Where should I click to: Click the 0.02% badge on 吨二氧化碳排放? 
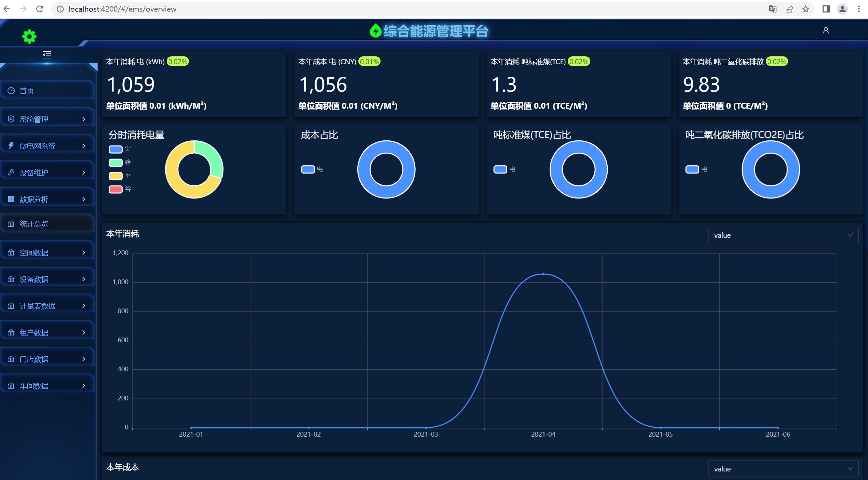click(777, 61)
